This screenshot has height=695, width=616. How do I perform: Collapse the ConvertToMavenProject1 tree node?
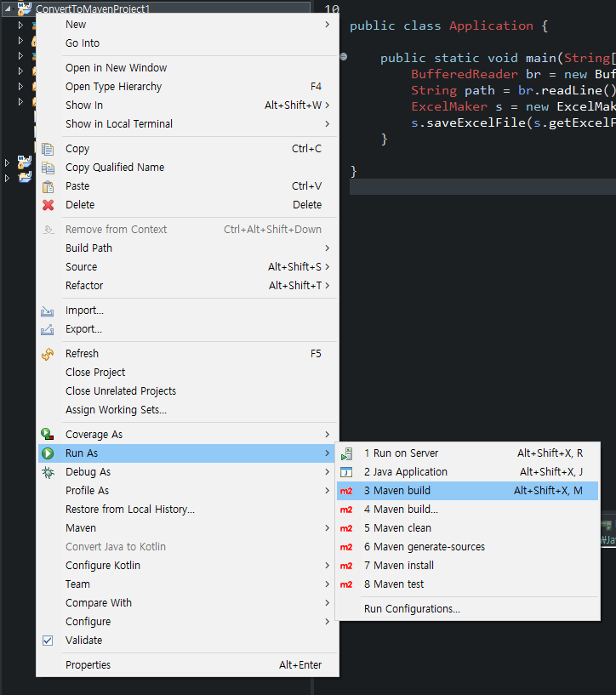click(8, 8)
